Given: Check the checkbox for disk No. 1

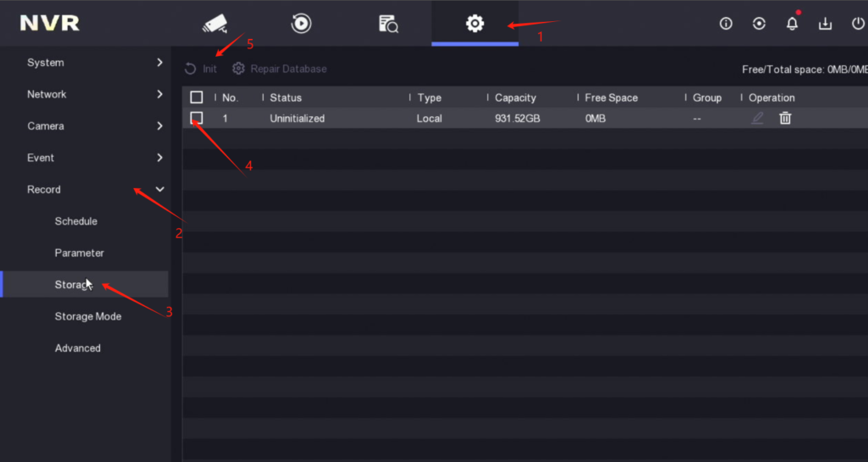Looking at the screenshot, I should click(x=197, y=118).
